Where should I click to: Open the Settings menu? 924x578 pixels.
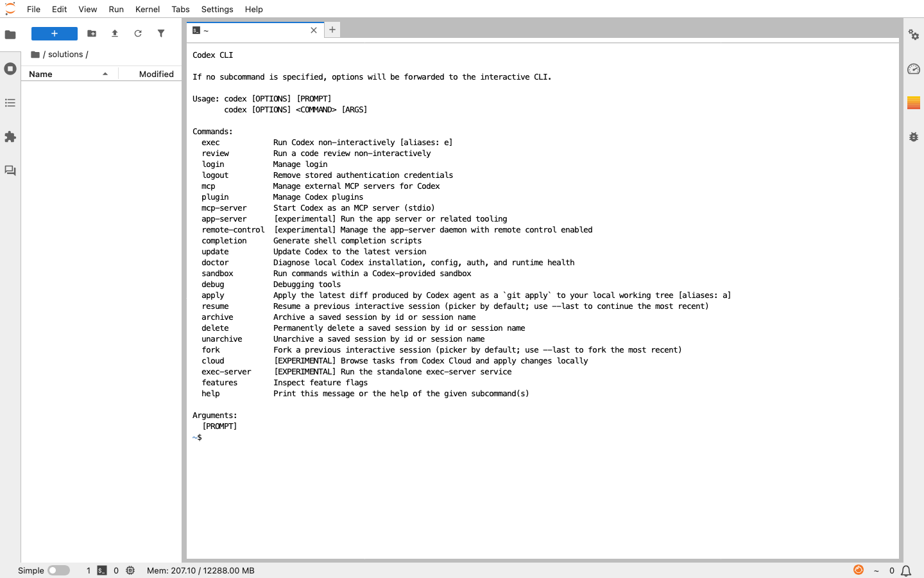(x=218, y=9)
